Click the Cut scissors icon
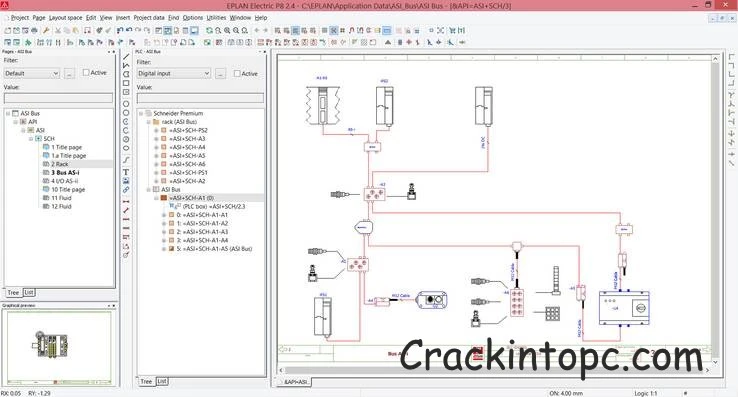 pyautogui.click(x=58, y=31)
